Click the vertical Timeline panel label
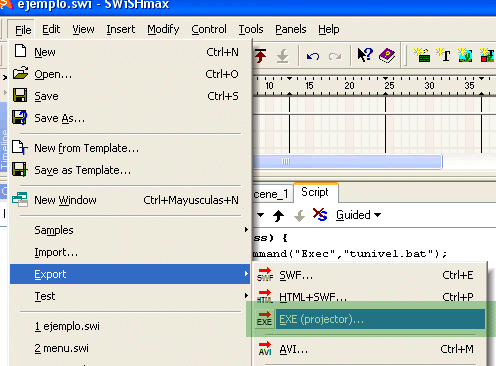 click(4, 150)
